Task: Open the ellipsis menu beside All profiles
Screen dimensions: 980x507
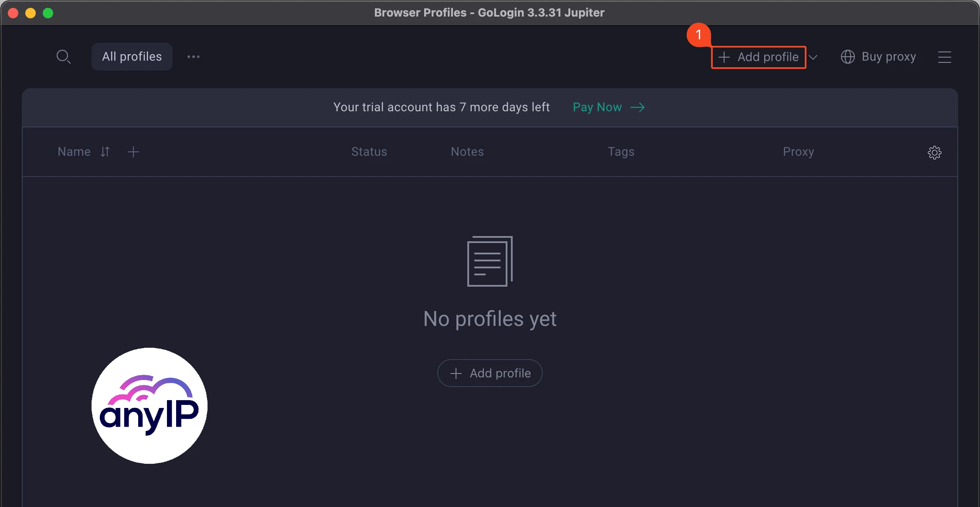Action: coord(194,57)
